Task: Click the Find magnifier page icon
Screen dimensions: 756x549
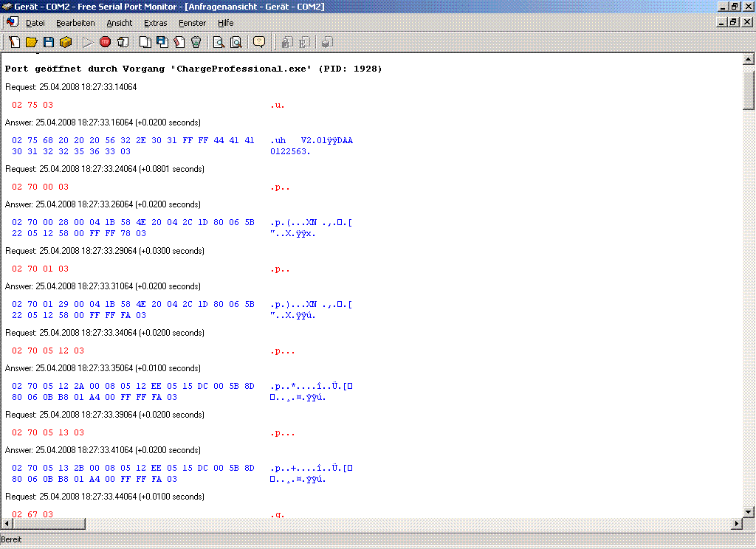Action: click(x=219, y=42)
